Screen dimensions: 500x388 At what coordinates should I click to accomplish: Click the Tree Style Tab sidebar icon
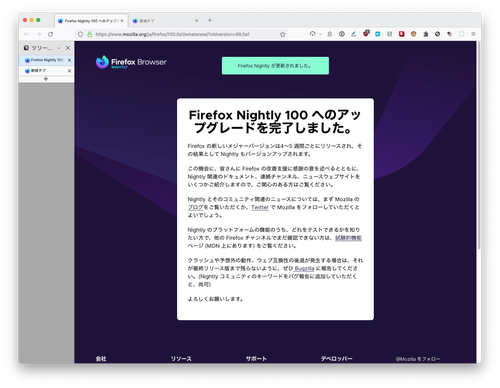[x=26, y=48]
